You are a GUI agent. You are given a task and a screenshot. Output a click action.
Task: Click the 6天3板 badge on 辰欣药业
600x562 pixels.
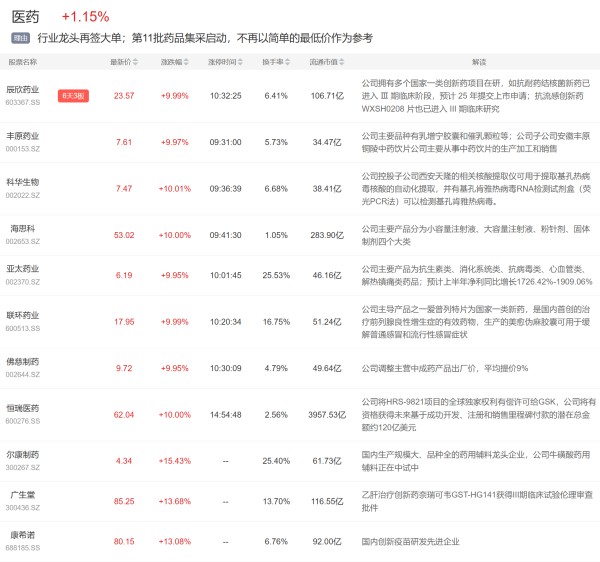73,96
